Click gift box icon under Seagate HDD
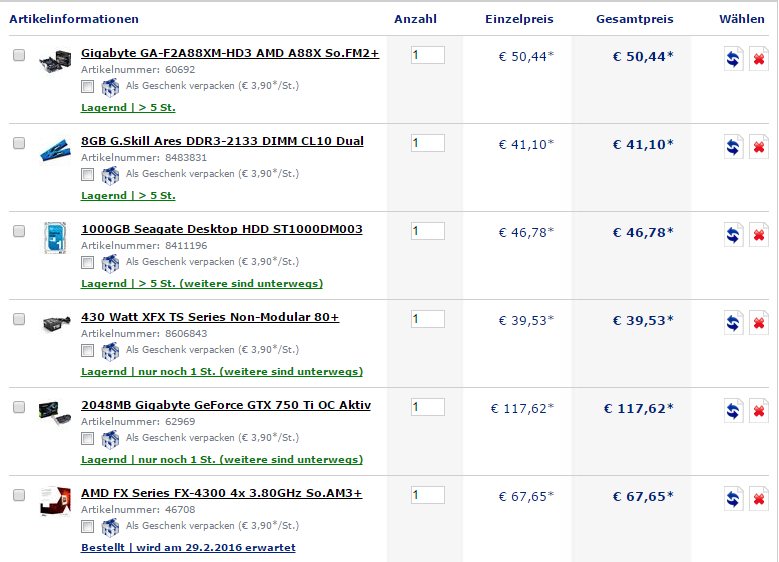The image size is (779, 562). pos(110,263)
